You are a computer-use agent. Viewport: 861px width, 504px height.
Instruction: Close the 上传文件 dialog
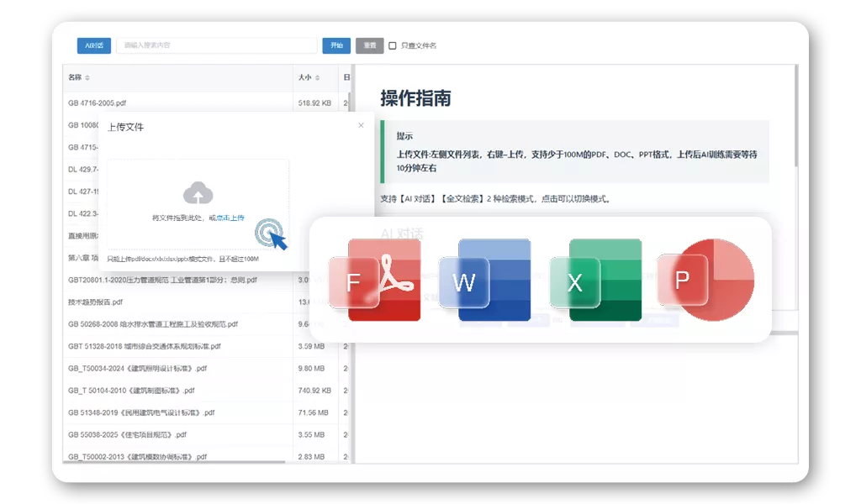361,126
